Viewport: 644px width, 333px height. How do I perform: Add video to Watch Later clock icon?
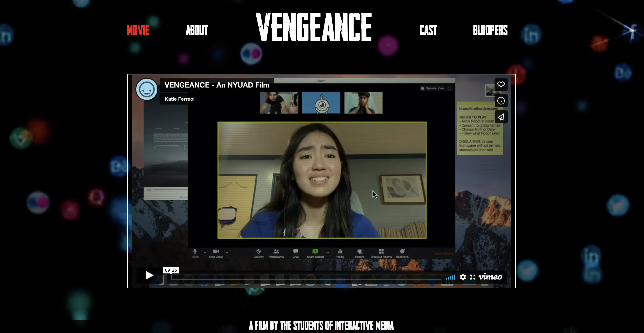tap(501, 101)
